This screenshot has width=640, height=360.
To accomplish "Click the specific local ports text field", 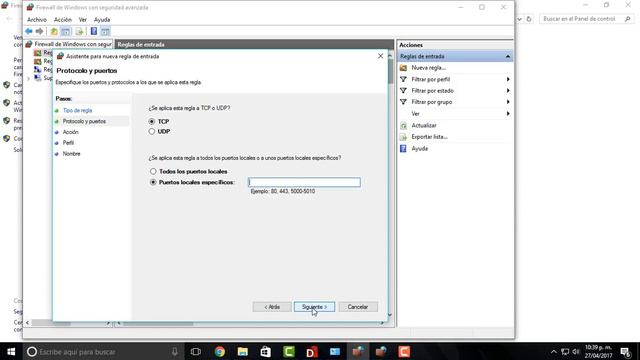I will tap(304, 182).
